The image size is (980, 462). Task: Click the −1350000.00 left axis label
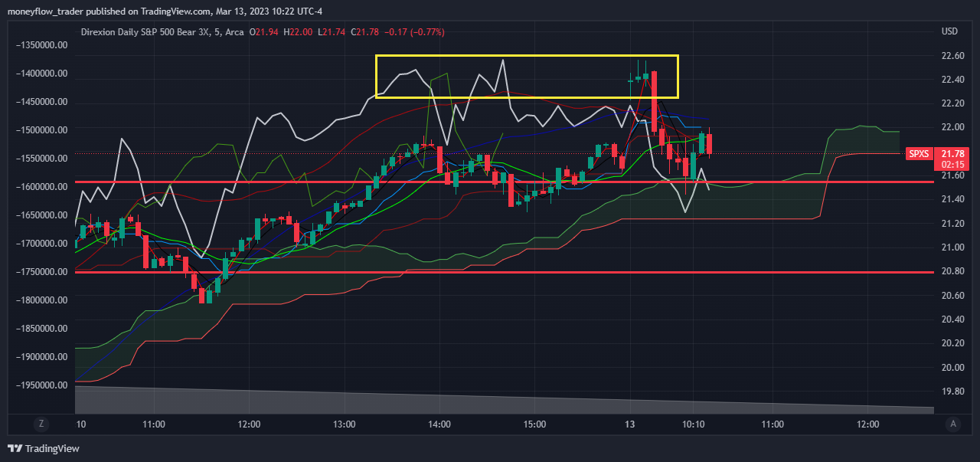tap(42, 45)
